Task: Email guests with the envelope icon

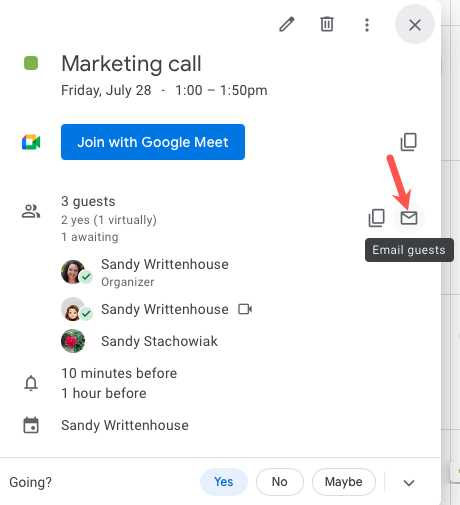Action: [409, 218]
